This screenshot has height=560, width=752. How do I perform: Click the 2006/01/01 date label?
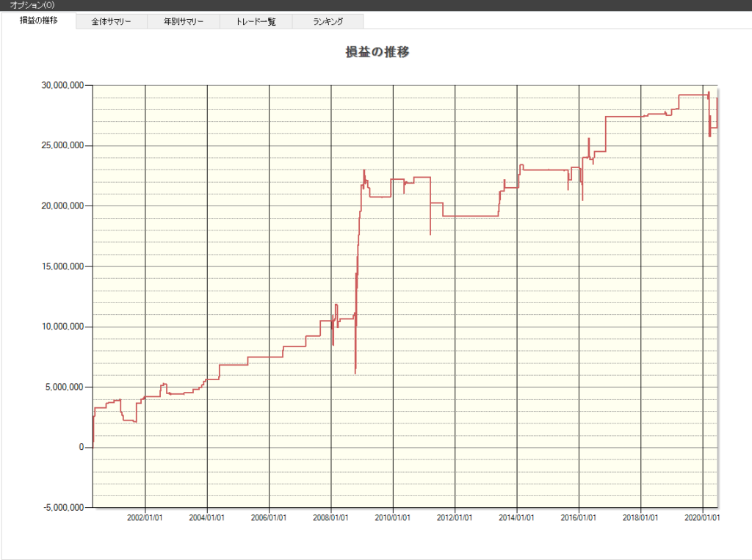click(x=269, y=518)
